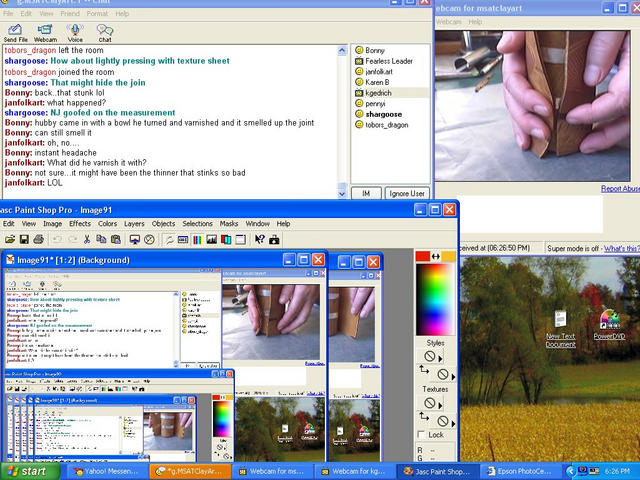Screen dimensions: 640x480
Task: Pick a color from rainbow color picker
Action: (435, 299)
